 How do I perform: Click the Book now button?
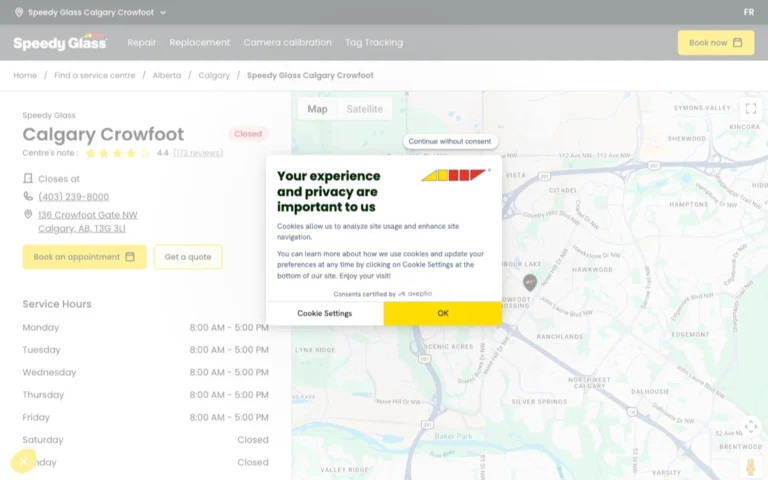click(x=716, y=43)
